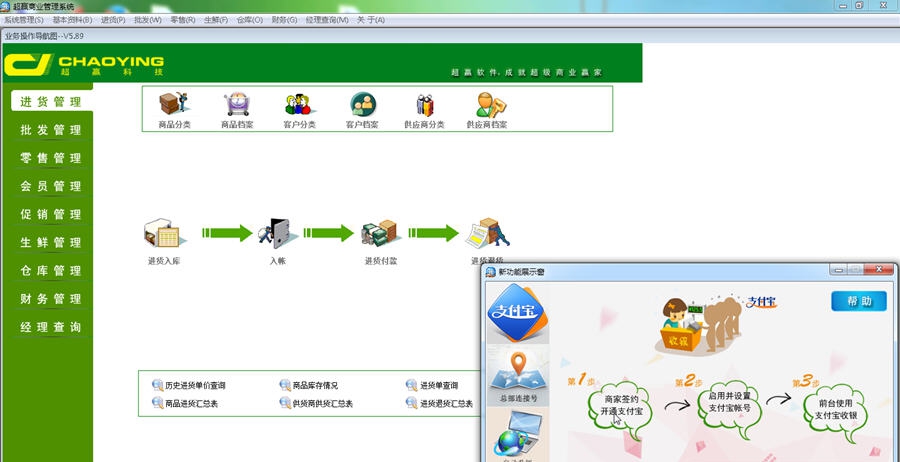Switch to 会员管理 sidebar tab
Viewport: 900px width, 462px height.
pos(51,186)
